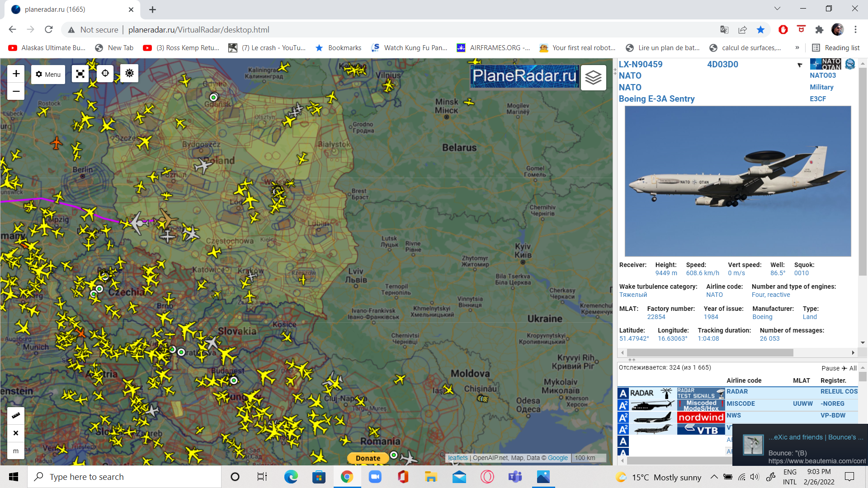Click the PlaneRadar.ru logo banner
Screen dimensions: 868x488
[x=524, y=76]
